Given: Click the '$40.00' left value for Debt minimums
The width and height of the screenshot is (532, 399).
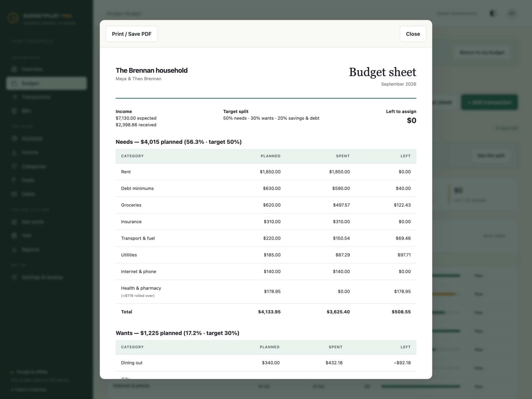Looking at the screenshot, I should click(x=403, y=188).
